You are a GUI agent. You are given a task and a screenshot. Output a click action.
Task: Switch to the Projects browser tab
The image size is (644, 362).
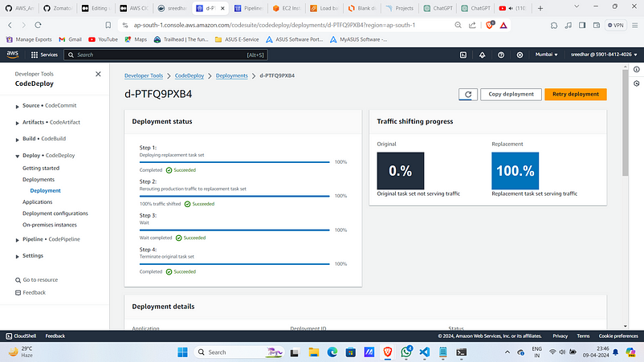click(x=400, y=8)
